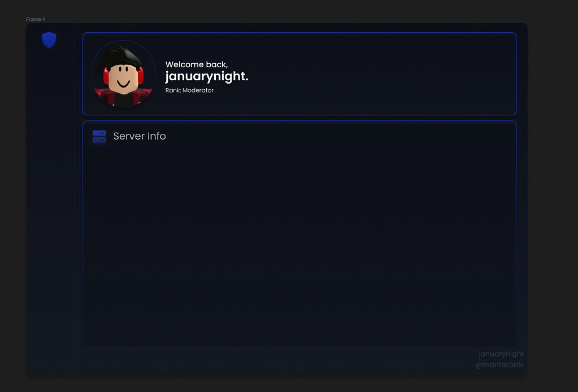Screen dimensions: 578x392
Task: Click the januarynight watermark at bottom right
Action: pyautogui.click(x=501, y=354)
